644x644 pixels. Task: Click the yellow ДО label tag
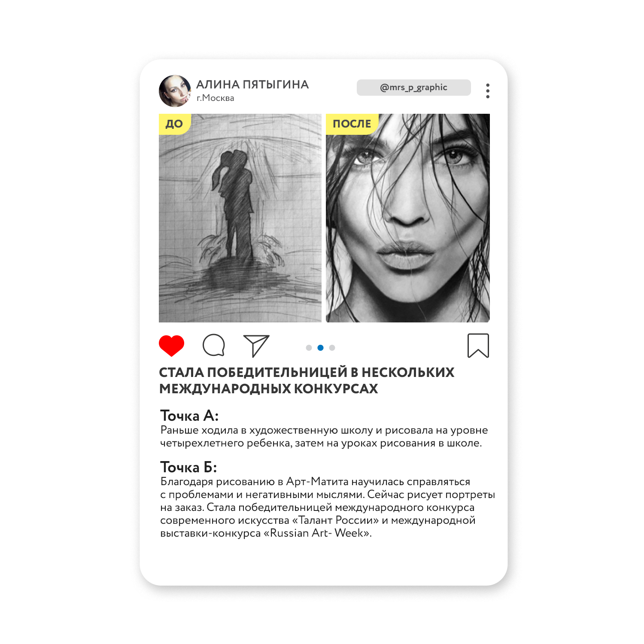(174, 124)
